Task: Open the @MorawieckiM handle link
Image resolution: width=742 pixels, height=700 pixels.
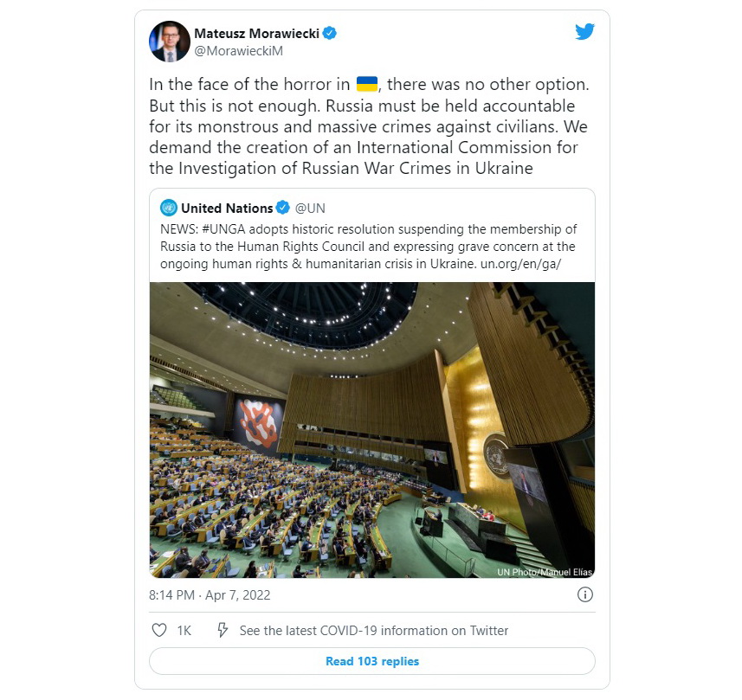Action: pyautogui.click(x=238, y=50)
